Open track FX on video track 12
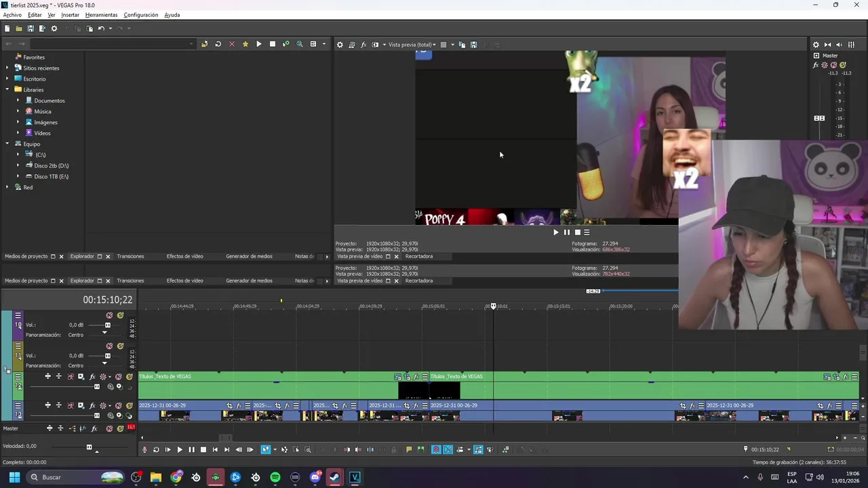Image resolution: width=868 pixels, height=488 pixels. pos(92,377)
